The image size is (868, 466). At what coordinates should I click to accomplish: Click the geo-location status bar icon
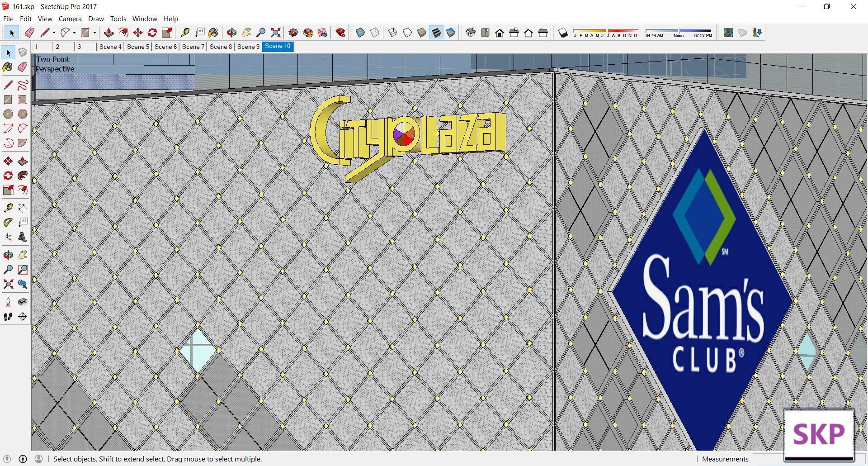(x=7, y=459)
